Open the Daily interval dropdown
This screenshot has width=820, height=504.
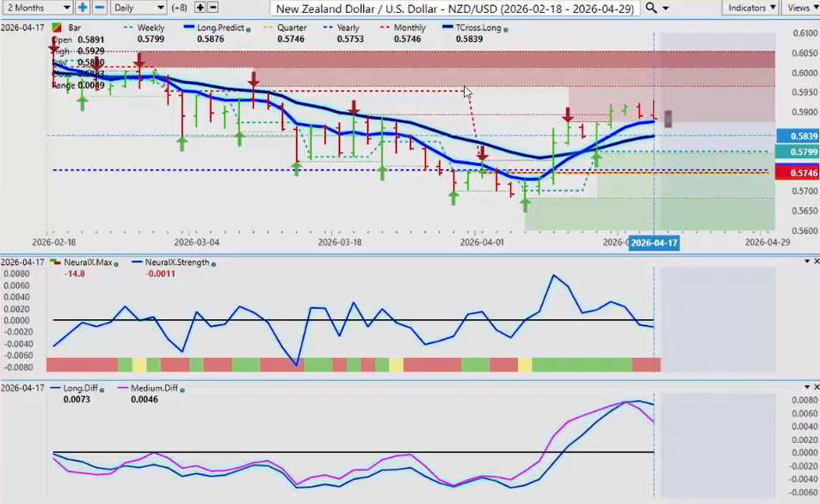(138, 8)
